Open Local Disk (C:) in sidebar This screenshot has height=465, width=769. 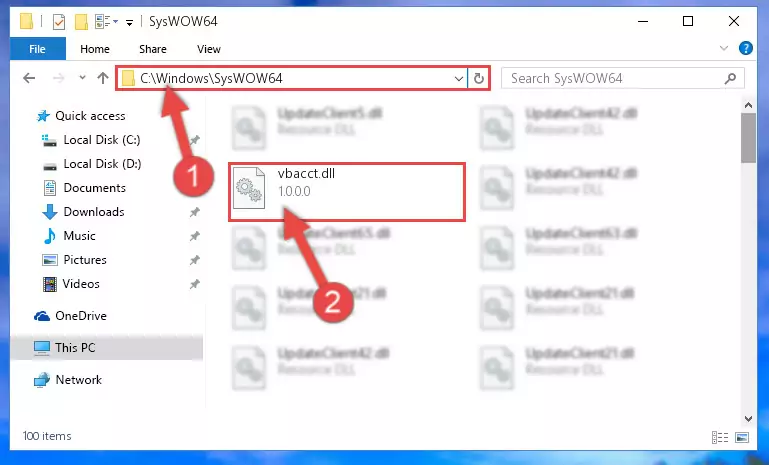(102, 140)
